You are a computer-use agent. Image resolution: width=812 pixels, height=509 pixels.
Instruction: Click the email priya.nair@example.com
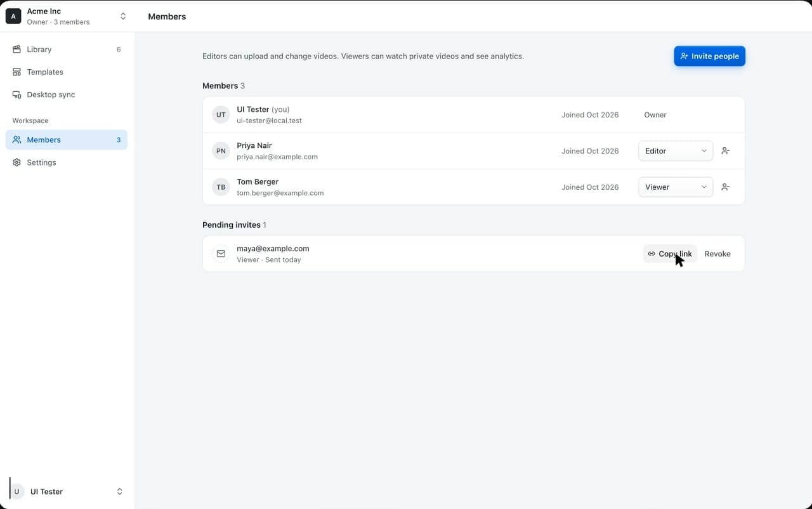(x=277, y=157)
